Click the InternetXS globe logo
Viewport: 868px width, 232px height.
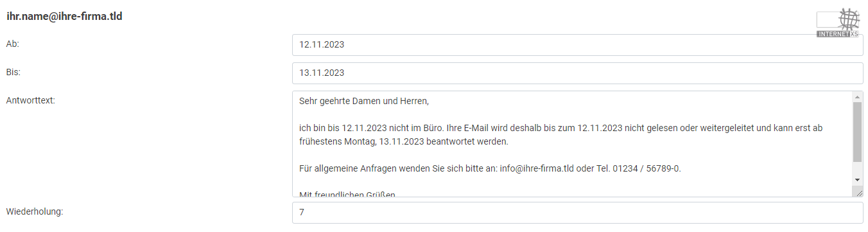click(x=849, y=19)
